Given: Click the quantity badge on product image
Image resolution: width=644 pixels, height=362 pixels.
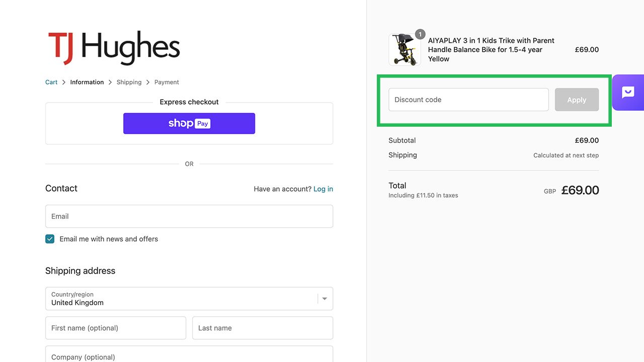Looking at the screenshot, I should 420,34.
